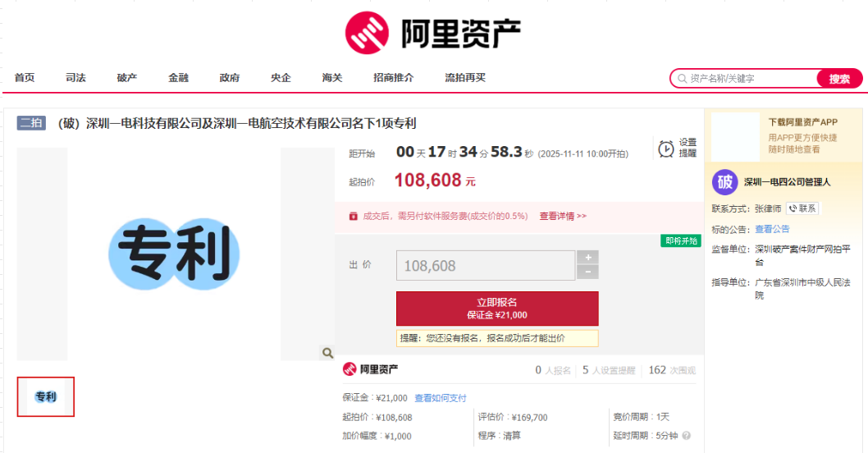Click the round 破 avatar icon
Viewport: 868px width, 453px height.
click(x=724, y=182)
